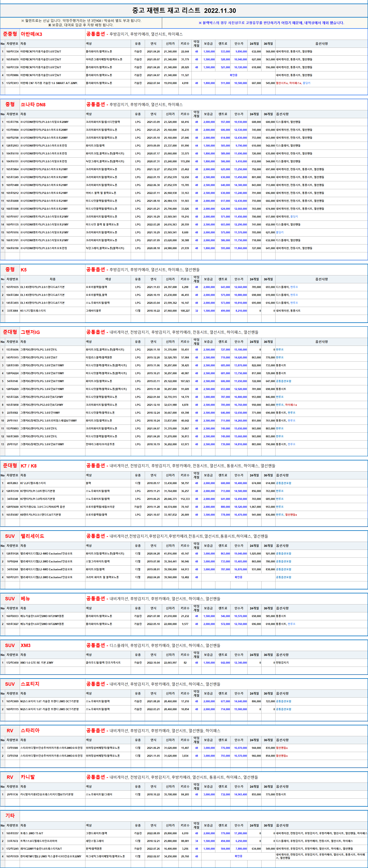Screen dimensions: 368x868
Task: Click vehicle number cell '165하1035'
Action: [x=12, y=287]
